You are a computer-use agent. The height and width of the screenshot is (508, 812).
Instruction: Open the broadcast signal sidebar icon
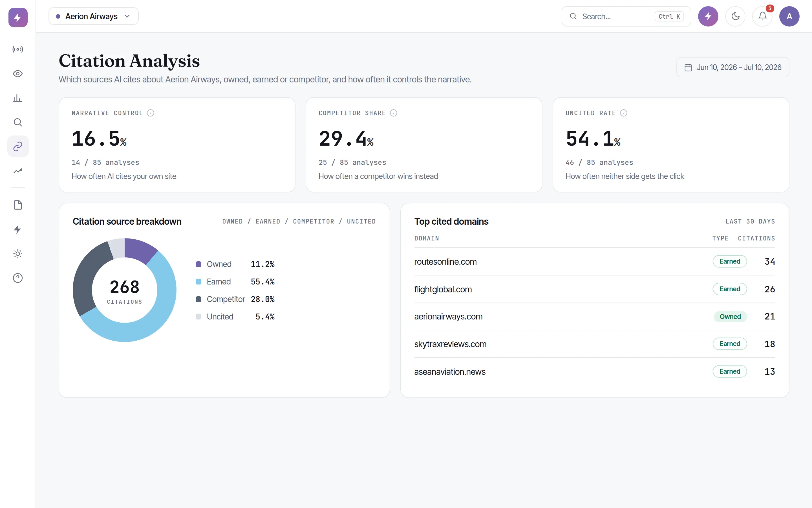18,49
